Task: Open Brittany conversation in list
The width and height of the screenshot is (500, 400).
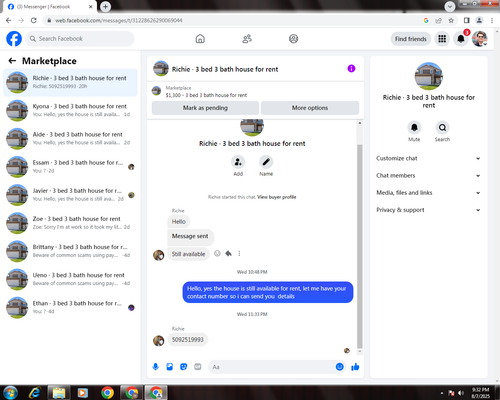Action: point(70,251)
